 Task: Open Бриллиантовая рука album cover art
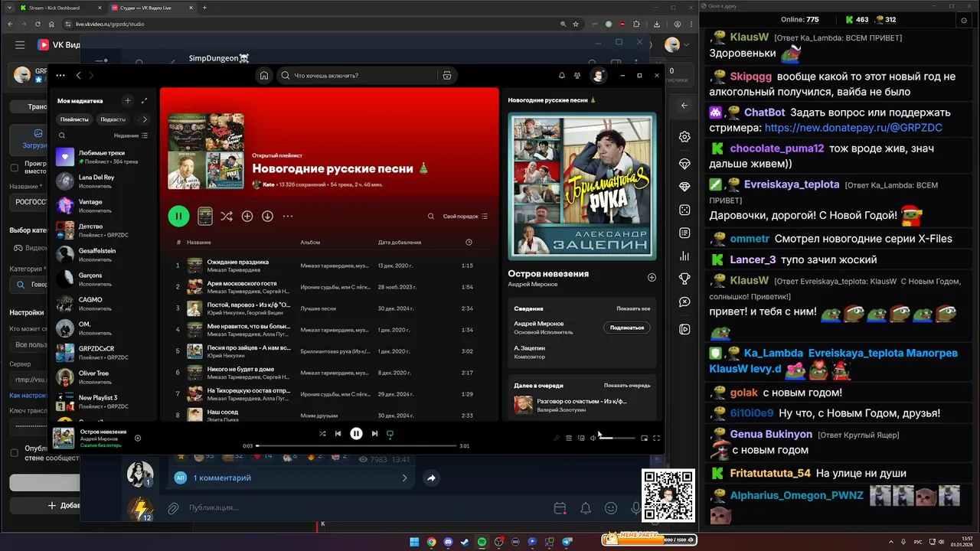[582, 186]
